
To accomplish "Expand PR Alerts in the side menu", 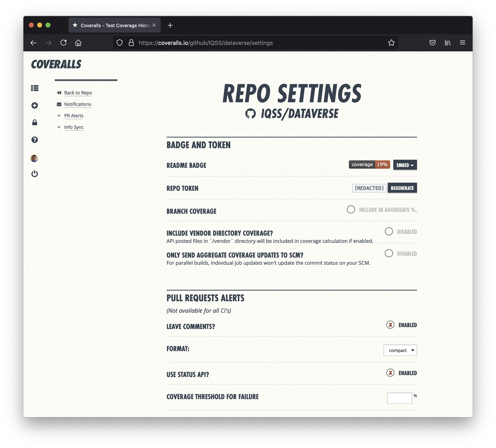I will click(x=73, y=116).
